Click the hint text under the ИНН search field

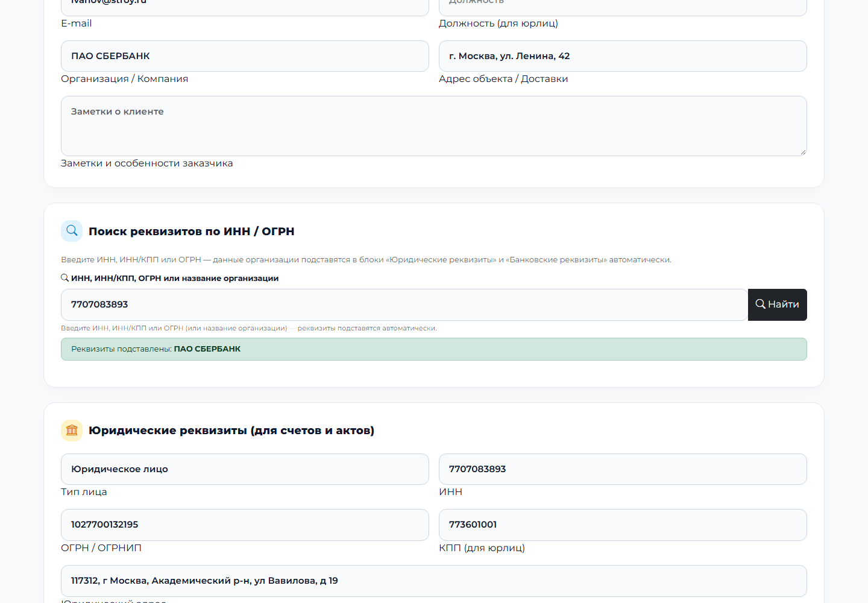coord(249,329)
